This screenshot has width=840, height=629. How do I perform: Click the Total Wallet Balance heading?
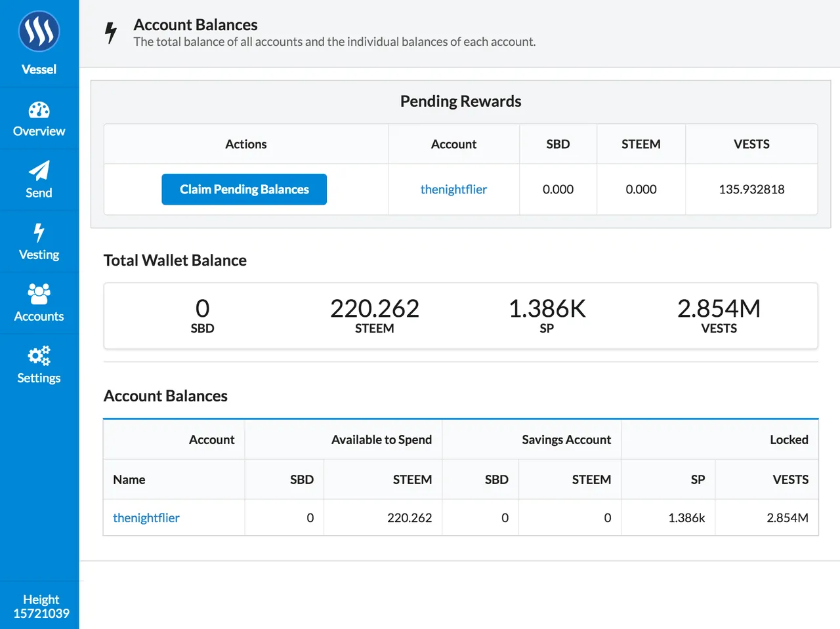(175, 260)
